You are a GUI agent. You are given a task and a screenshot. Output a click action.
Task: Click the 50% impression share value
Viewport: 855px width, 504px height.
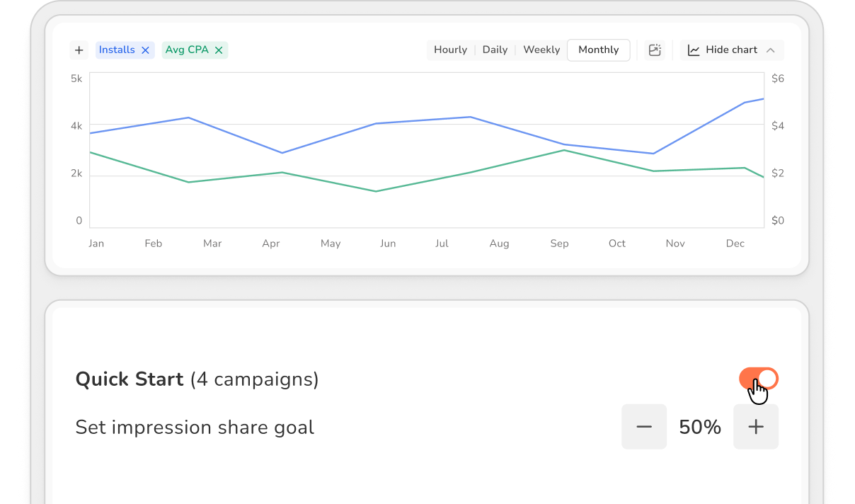coord(700,427)
